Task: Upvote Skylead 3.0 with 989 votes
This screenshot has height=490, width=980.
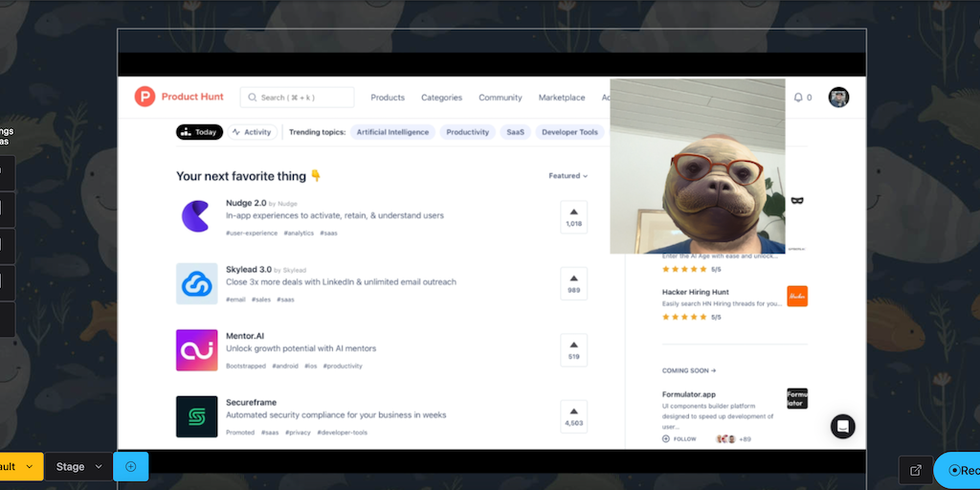Action: [x=574, y=283]
